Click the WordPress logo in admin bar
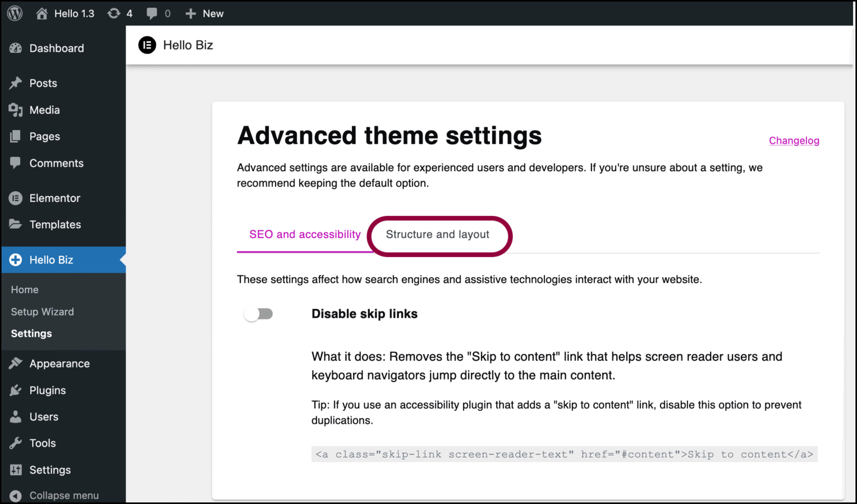857x504 pixels. [14, 13]
